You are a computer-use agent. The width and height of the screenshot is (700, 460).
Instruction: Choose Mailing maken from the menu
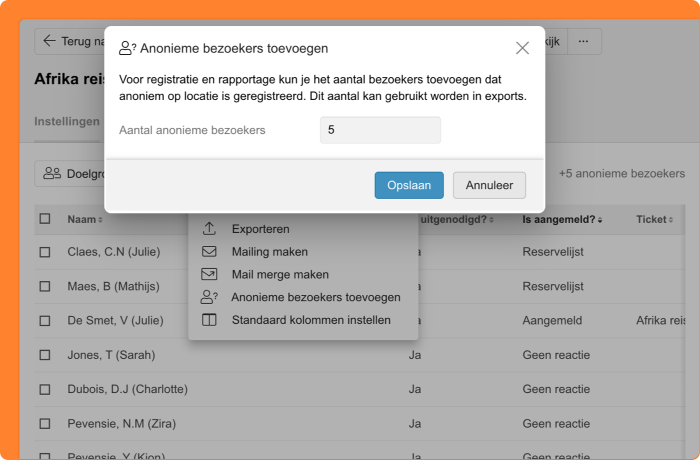click(x=270, y=252)
